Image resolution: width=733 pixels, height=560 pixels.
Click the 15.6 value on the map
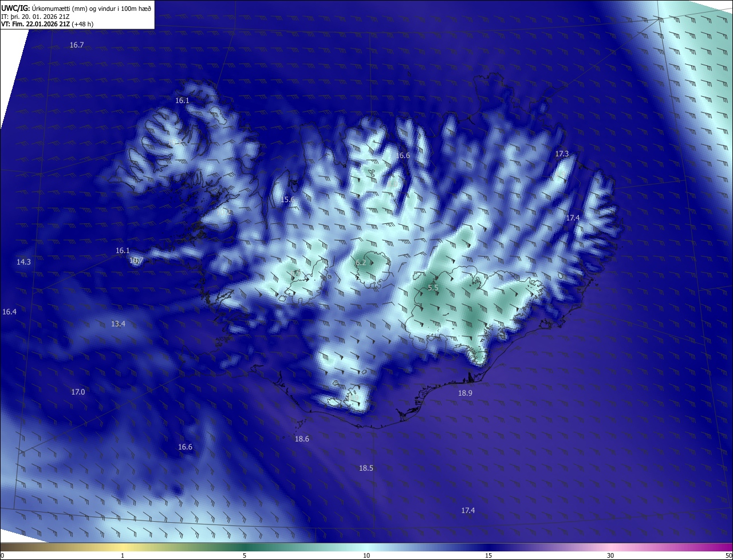(287, 200)
